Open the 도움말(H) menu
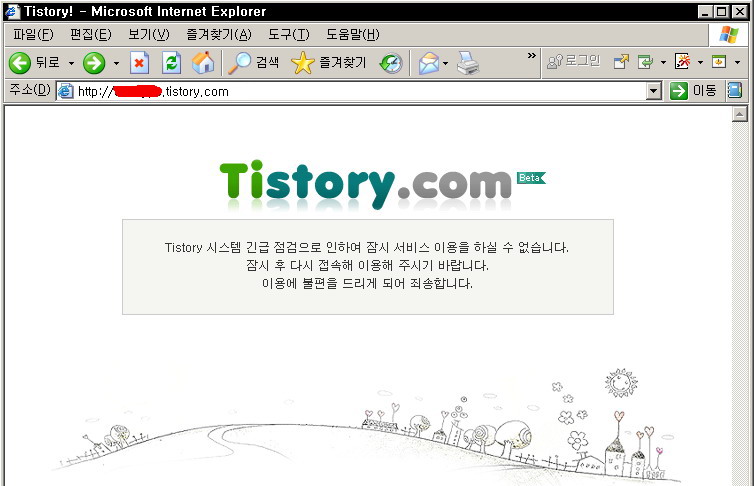 [x=353, y=34]
